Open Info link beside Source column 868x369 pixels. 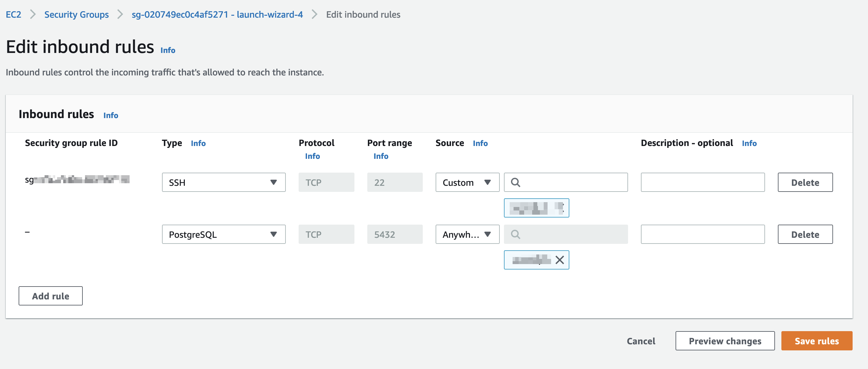(x=480, y=143)
